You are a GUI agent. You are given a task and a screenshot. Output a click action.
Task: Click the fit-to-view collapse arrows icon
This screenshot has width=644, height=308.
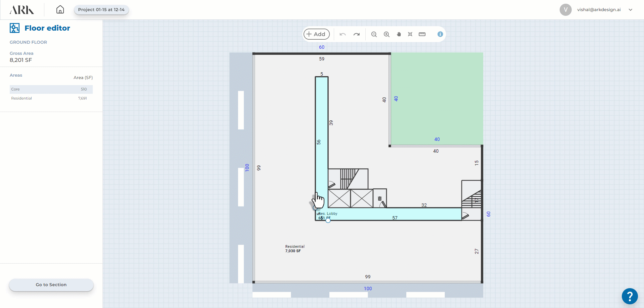click(x=410, y=34)
